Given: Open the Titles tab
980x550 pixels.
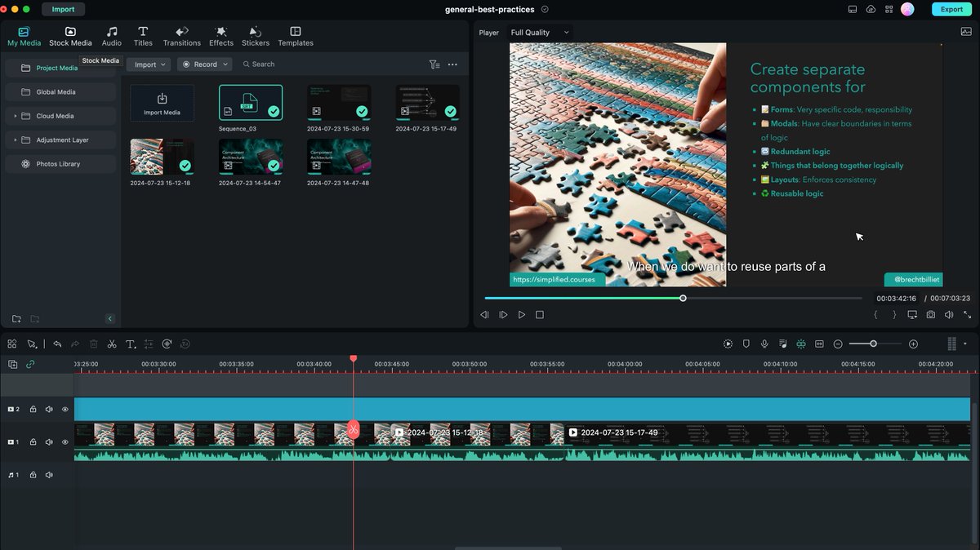Looking at the screenshot, I should pos(143,36).
